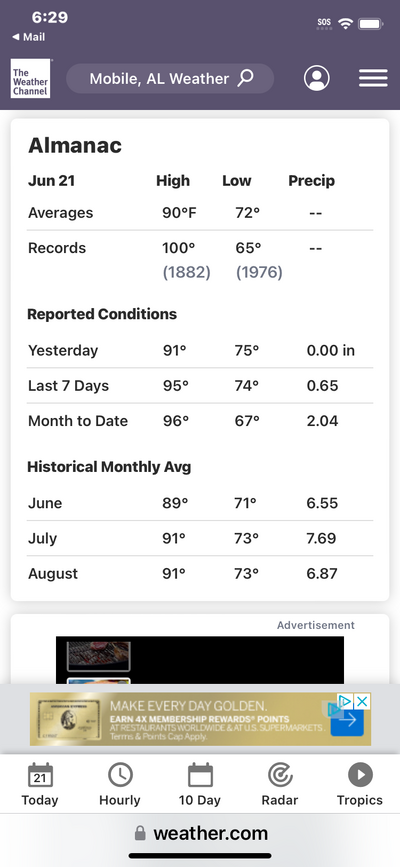The width and height of the screenshot is (400, 867).
Task: Open the Radar tab
Action: pyautogui.click(x=280, y=784)
